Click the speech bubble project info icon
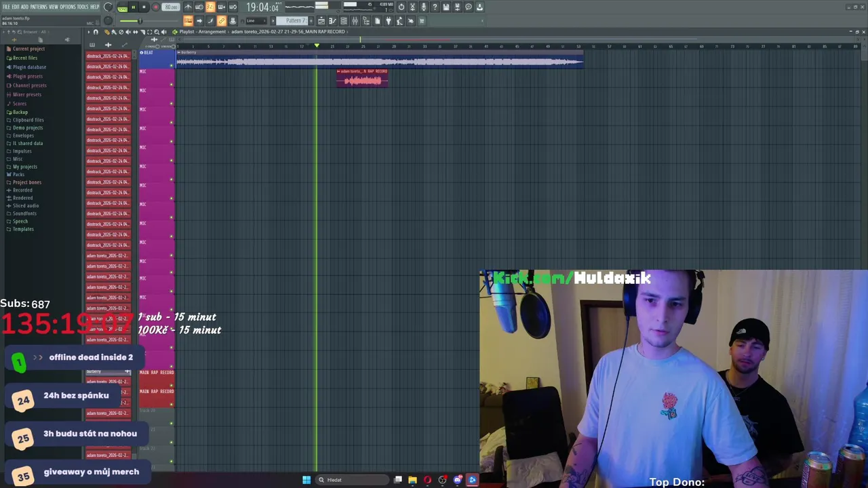Image resolution: width=868 pixels, height=488 pixels. [469, 7]
